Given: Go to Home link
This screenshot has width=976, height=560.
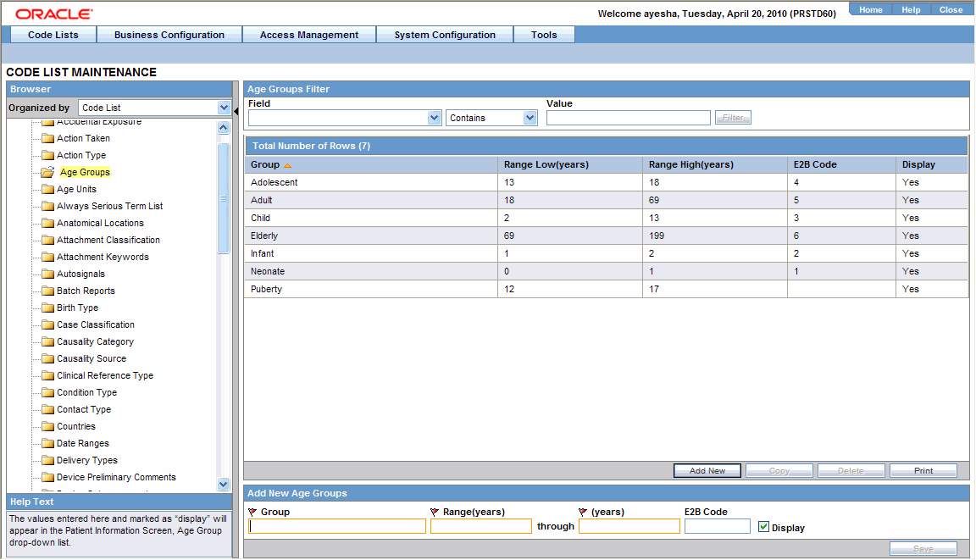Looking at the screenshot, I should (x=871, y=9).
